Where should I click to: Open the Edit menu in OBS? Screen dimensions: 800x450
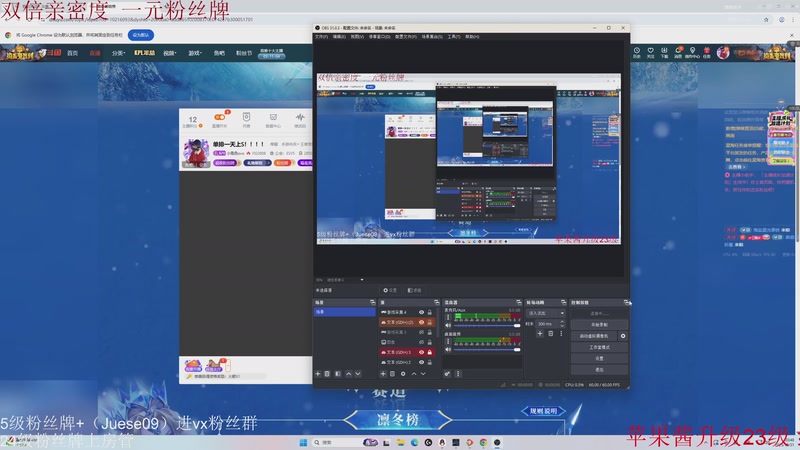(x=339, y=37)
